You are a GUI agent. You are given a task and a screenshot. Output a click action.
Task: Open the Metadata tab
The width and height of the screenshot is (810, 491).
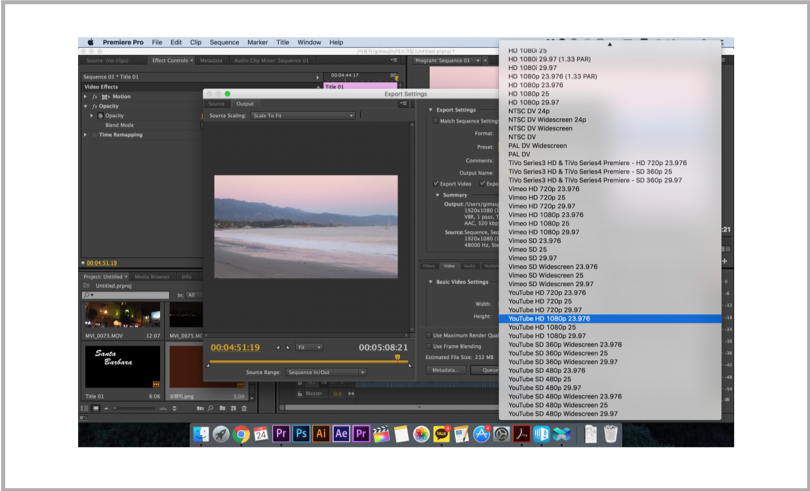[211, 60]
